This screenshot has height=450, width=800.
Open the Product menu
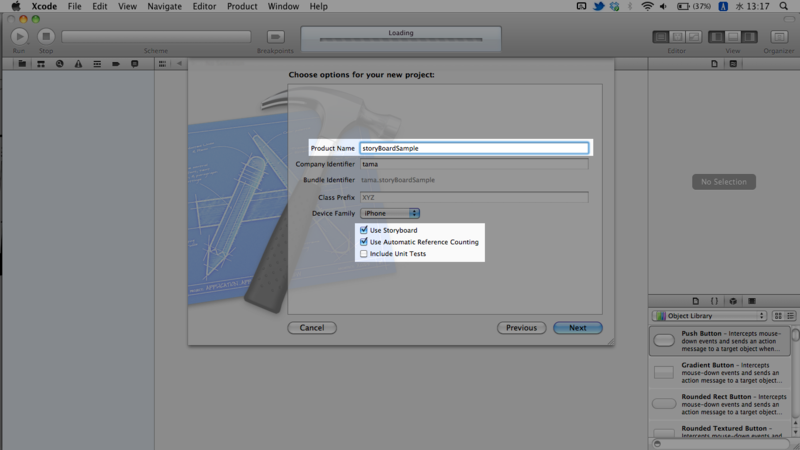tap(242, 6)
